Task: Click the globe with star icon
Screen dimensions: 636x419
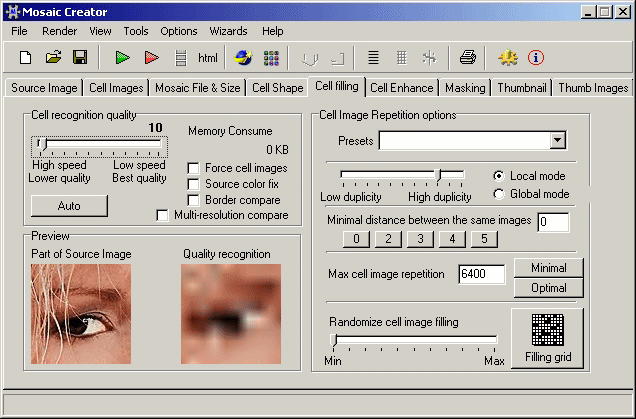Action: pyautogui.click(x=243, y=58)
